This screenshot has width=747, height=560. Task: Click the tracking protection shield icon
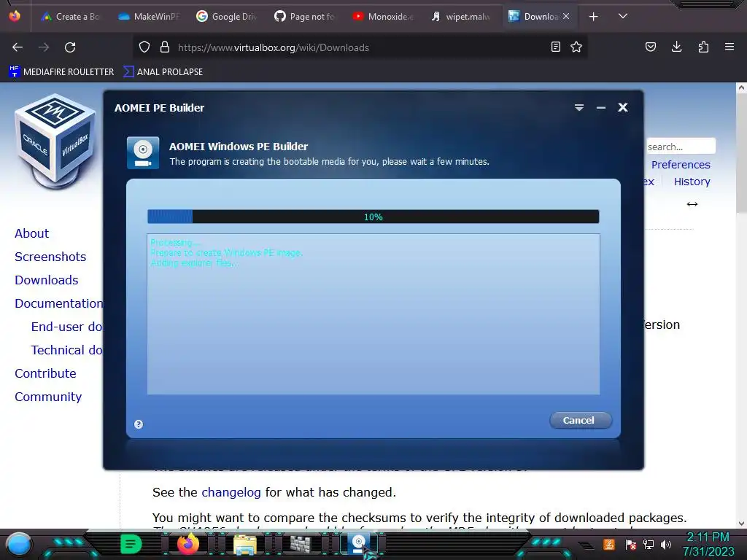click(x=144, y=47)
